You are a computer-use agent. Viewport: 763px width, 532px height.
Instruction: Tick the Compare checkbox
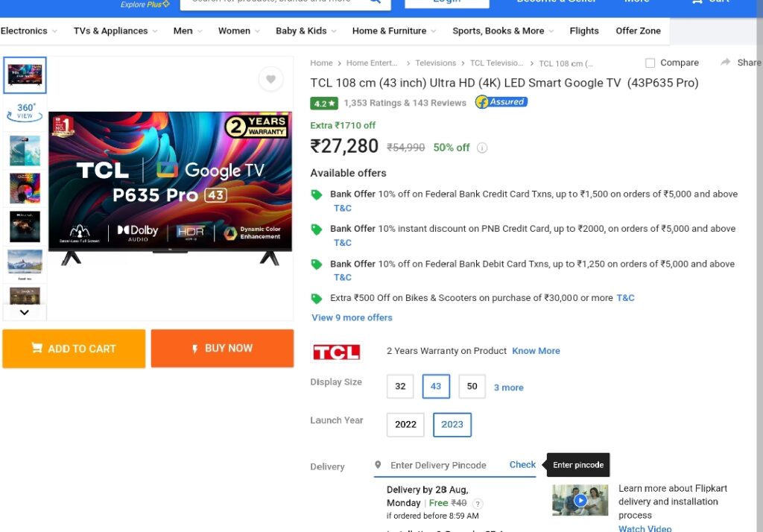650,63
